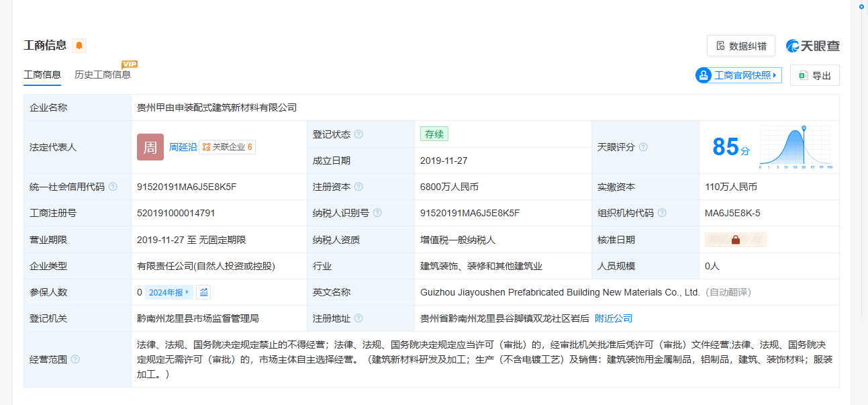Viewport: 868px width, 405px height.
Task: Click the 0人 staff size value
Action: (x=712, y=266)
